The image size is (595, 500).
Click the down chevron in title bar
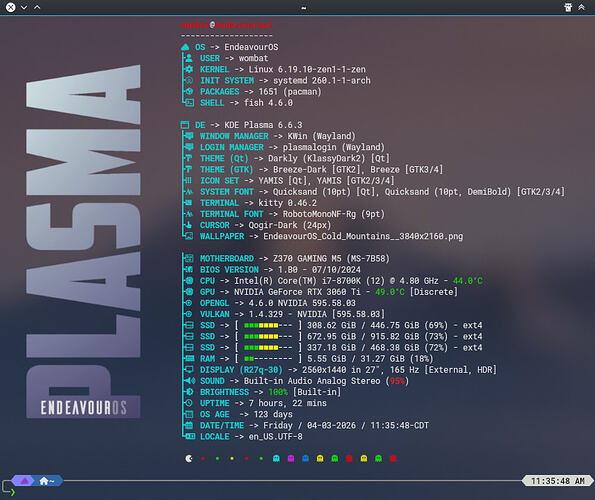[24, 7]
